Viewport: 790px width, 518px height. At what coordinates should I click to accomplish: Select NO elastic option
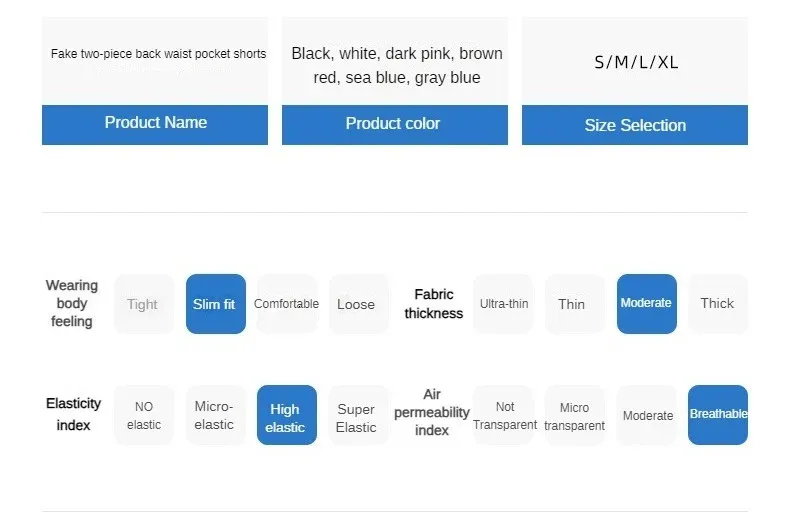(x=144, y=415)
